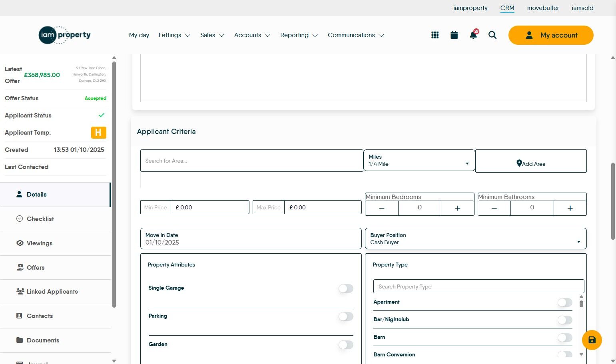This screenshot has width=616, height=364.
Task: Expand the Lettings menu
Action: [174, 35]
